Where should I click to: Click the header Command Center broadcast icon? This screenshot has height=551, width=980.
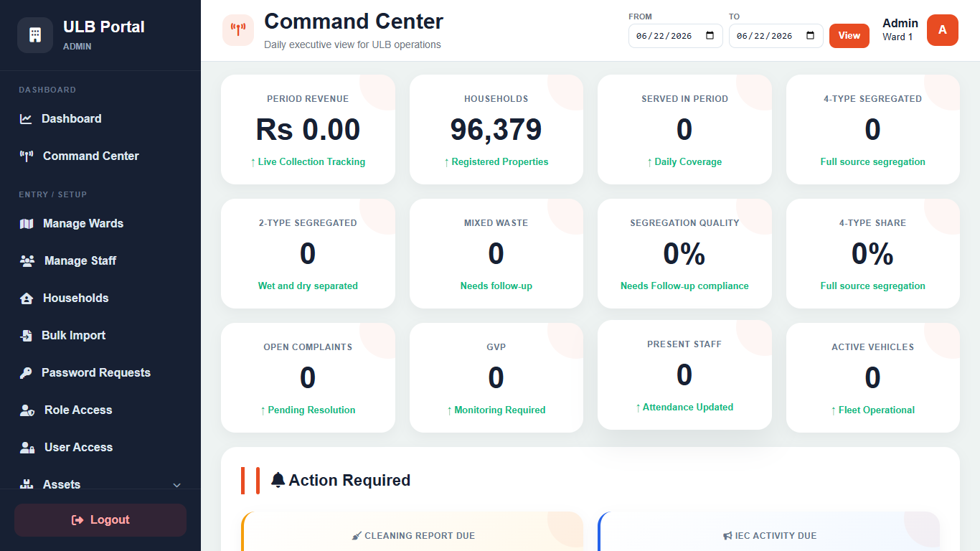(238, 30)
